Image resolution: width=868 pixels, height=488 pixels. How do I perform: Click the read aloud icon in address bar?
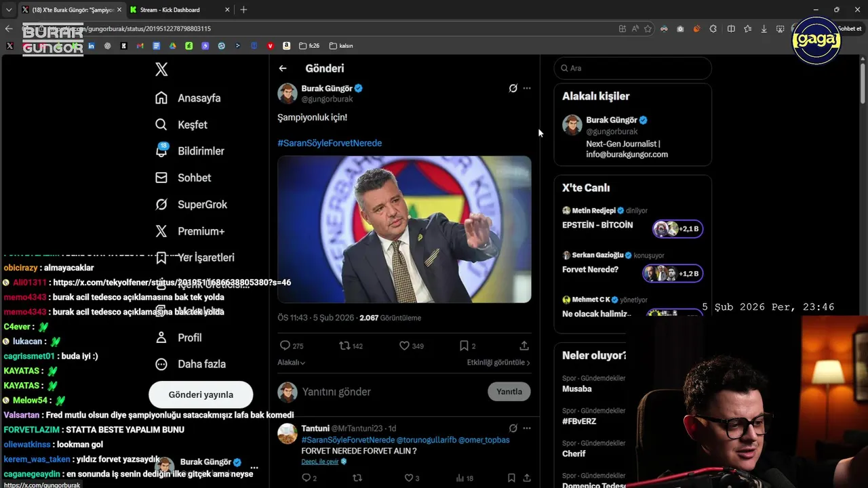635,28
